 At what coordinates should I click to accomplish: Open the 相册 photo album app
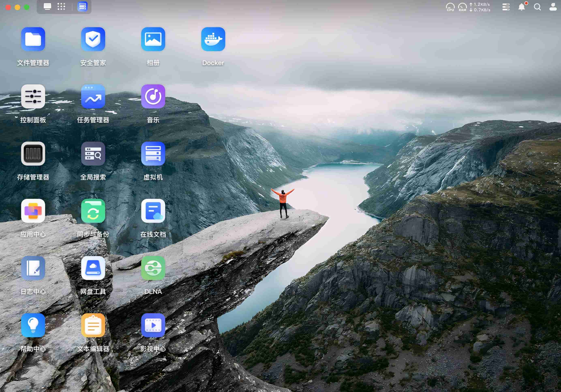click(153, 39)
